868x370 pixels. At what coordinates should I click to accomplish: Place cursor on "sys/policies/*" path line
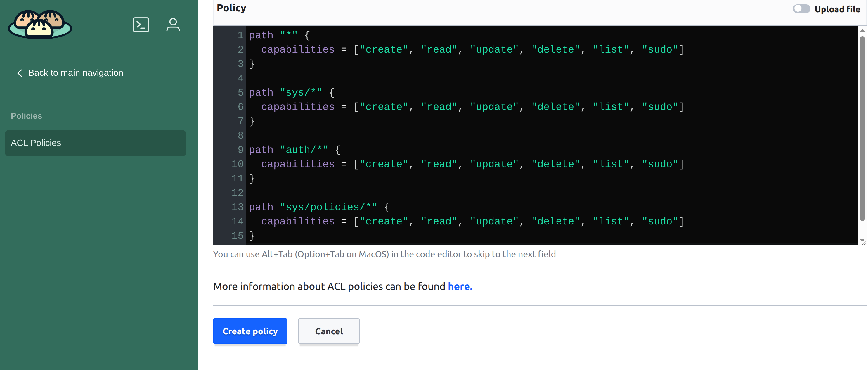click(329, 207)
